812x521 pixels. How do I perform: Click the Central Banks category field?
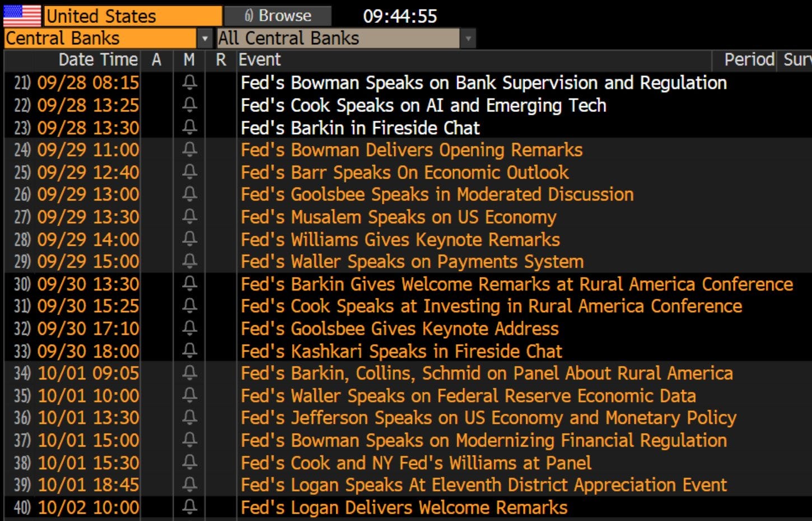(100, 39)
